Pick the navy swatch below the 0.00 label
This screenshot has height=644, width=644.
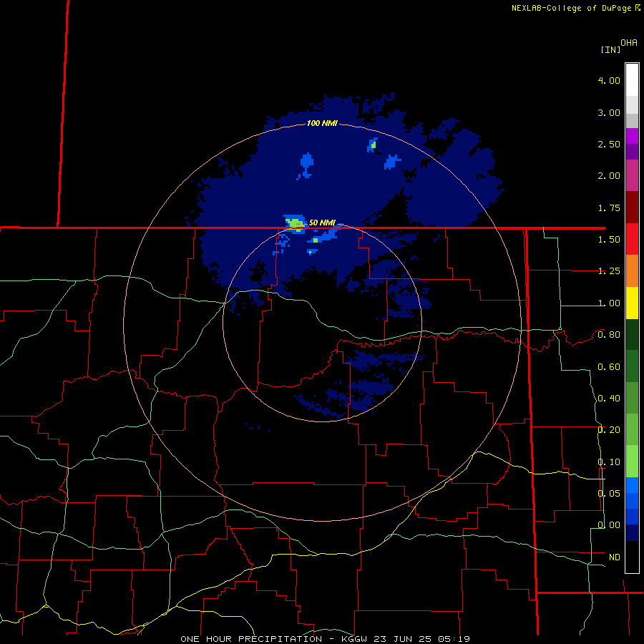[x=632, y=532]
